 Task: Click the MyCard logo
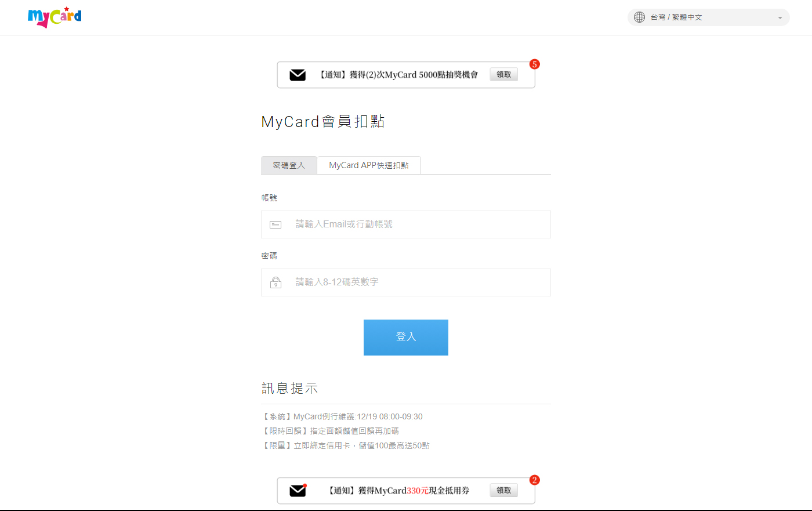[x=55, y=17]
